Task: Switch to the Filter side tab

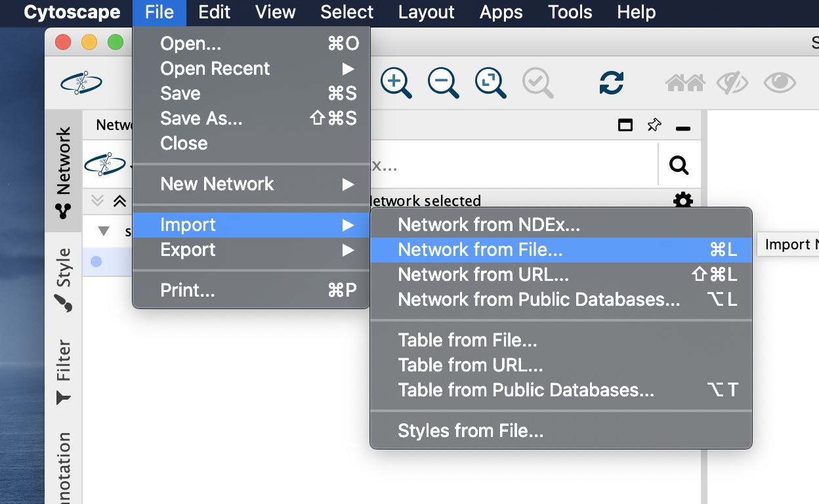Action: (x=63, y=371)
